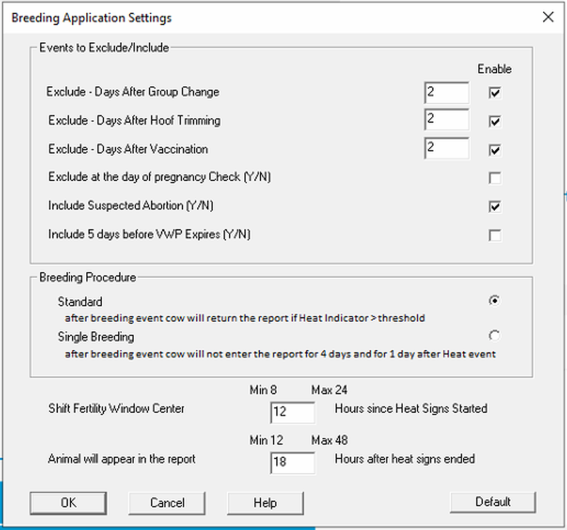Image resolution: width=567 pixels, height=530 pixels.
Task: Open the Help button
Action: (265, 503)
